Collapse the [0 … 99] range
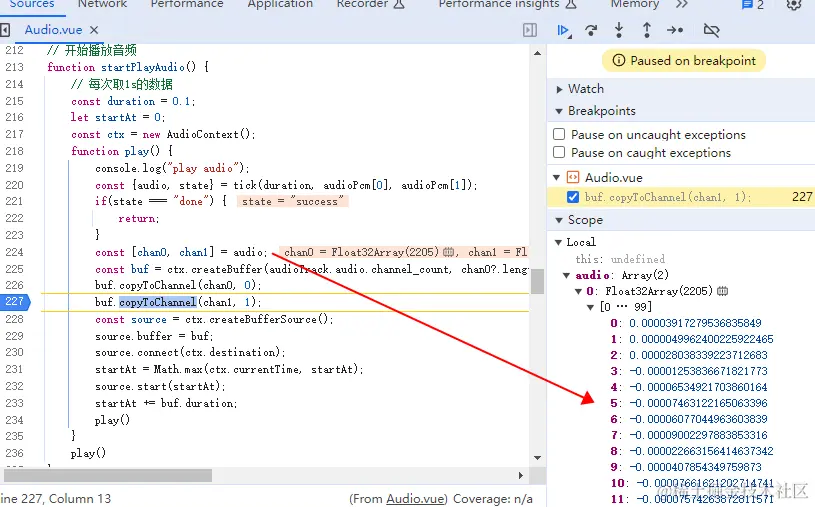This screenshot has width=815, height=507. point(590,307)
